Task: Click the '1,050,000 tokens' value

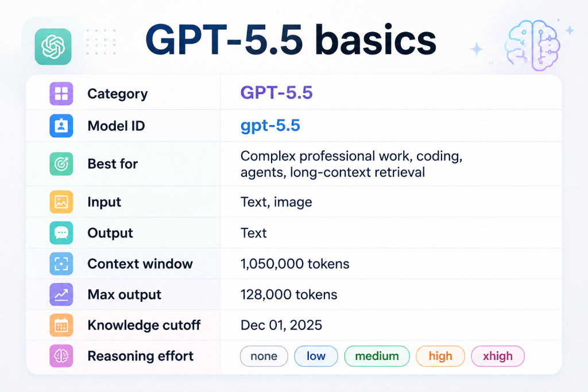Action: [295, 264]
